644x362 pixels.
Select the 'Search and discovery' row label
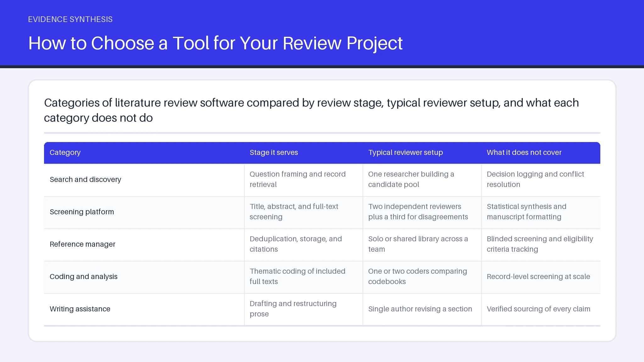pos(85,179)
